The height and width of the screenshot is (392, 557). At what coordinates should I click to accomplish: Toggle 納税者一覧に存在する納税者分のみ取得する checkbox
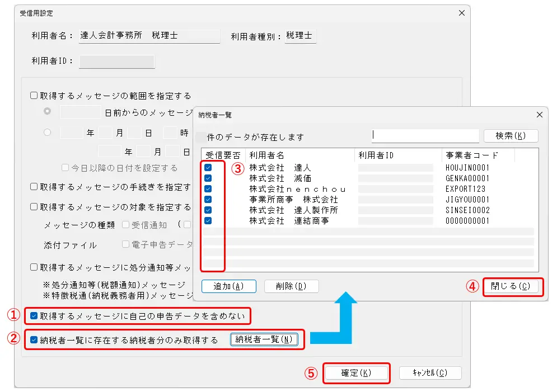tap(34, 339)
